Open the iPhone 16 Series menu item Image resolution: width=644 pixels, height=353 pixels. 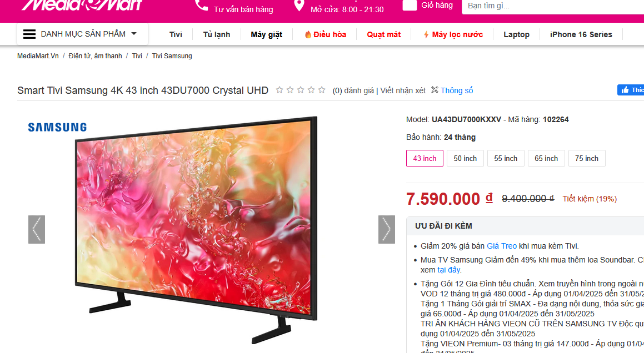581,34
